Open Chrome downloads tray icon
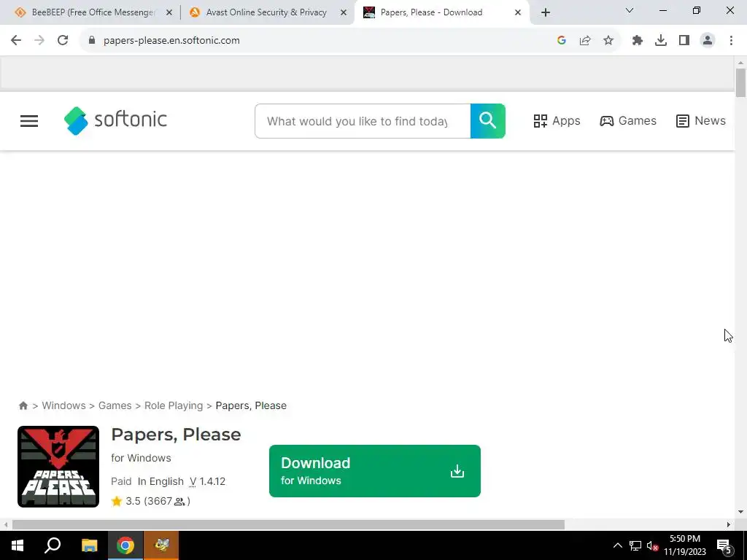Image resolution: width=747 pixels, height=560 pixels. [661, 41]
